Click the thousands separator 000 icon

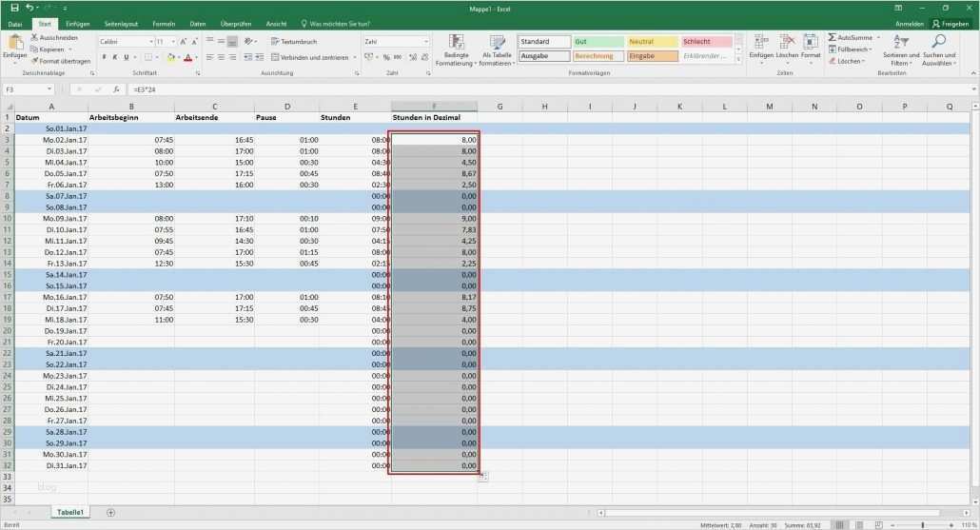pos(398,57)
